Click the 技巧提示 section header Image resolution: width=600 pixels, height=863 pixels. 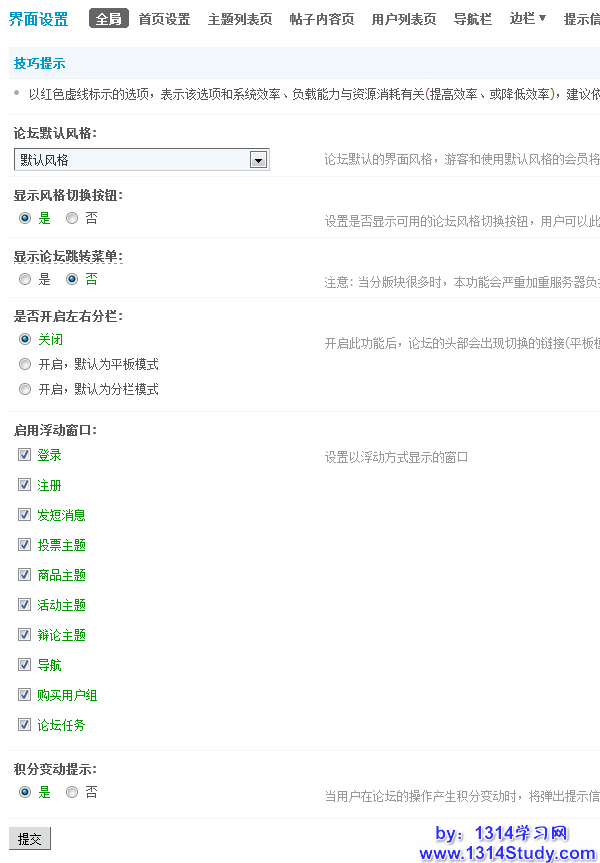40,63
